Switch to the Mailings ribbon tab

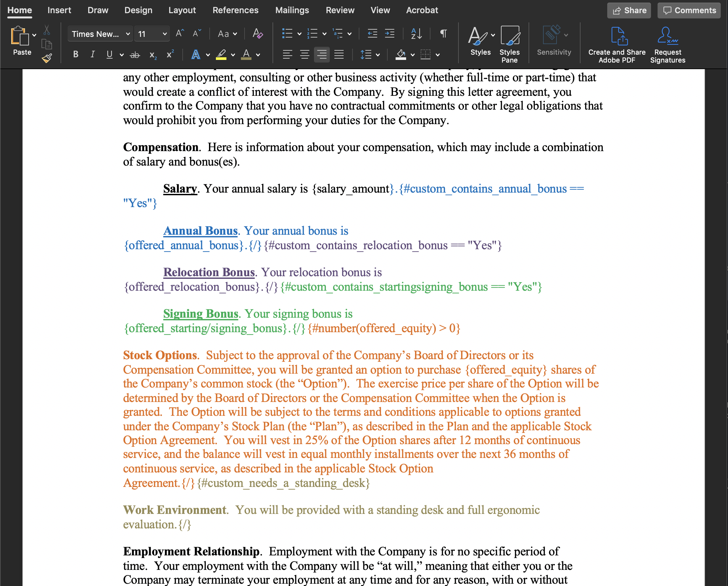(x=292, y=10)
